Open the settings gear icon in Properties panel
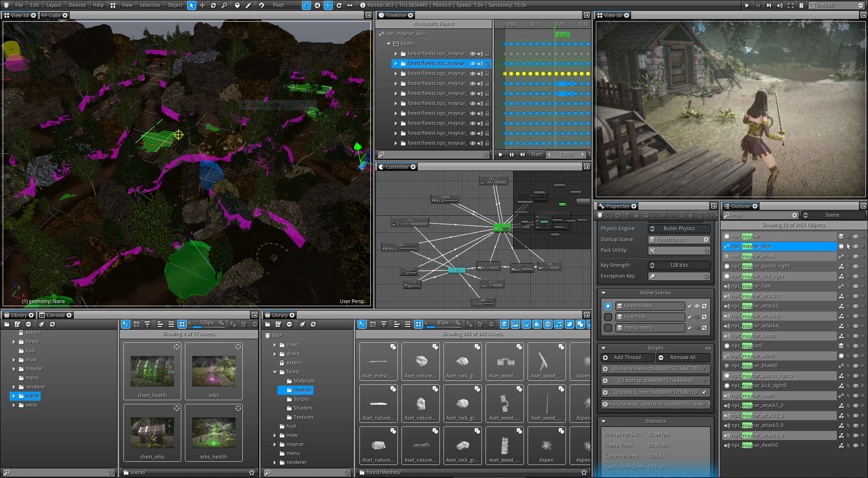The height and width of the screenshot is (478, 868). coord(682,216)
